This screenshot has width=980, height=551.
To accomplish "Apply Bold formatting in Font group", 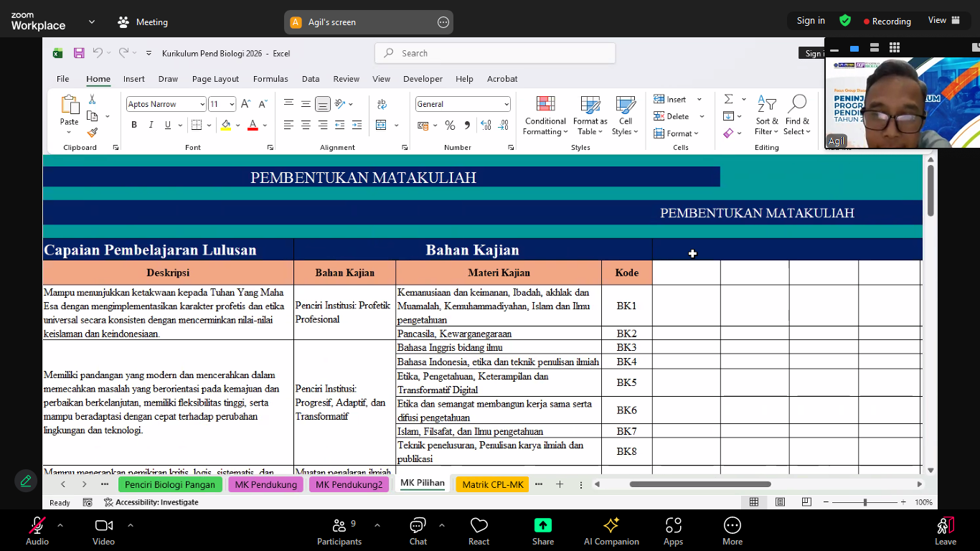I will (134, 125).
